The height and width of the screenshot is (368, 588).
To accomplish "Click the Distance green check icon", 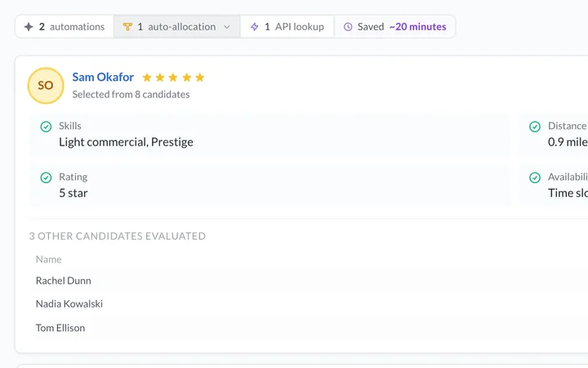I will pos(535,127).
